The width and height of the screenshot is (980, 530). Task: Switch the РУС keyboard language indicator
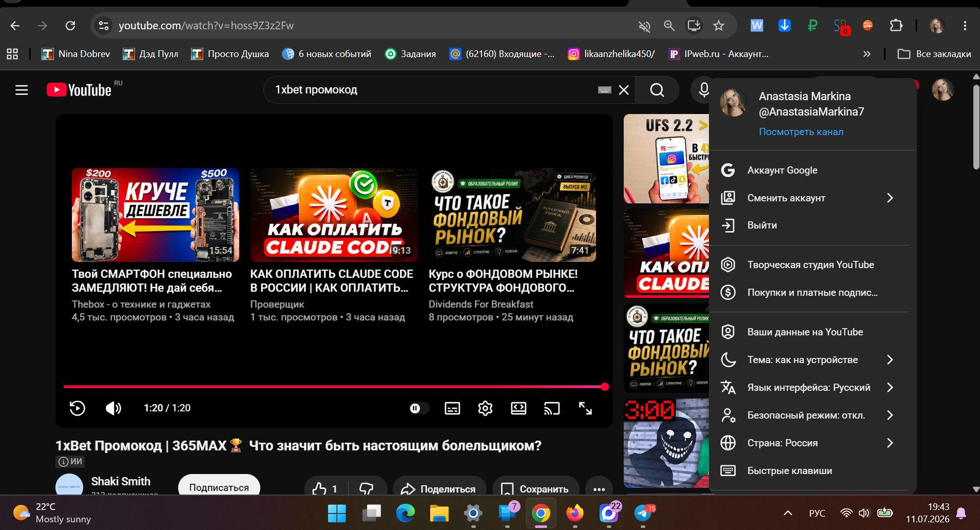(x=817, y=513)
